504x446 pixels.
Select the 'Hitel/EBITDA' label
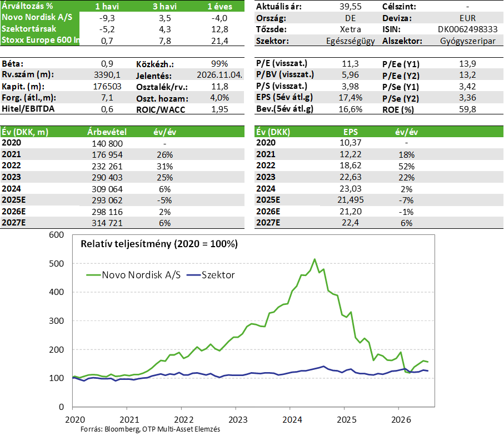click(28, 109)
